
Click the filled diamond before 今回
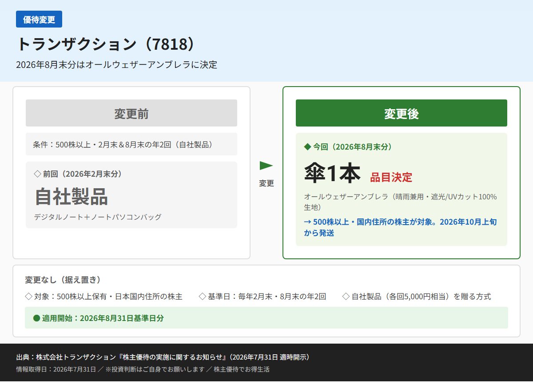307,147
